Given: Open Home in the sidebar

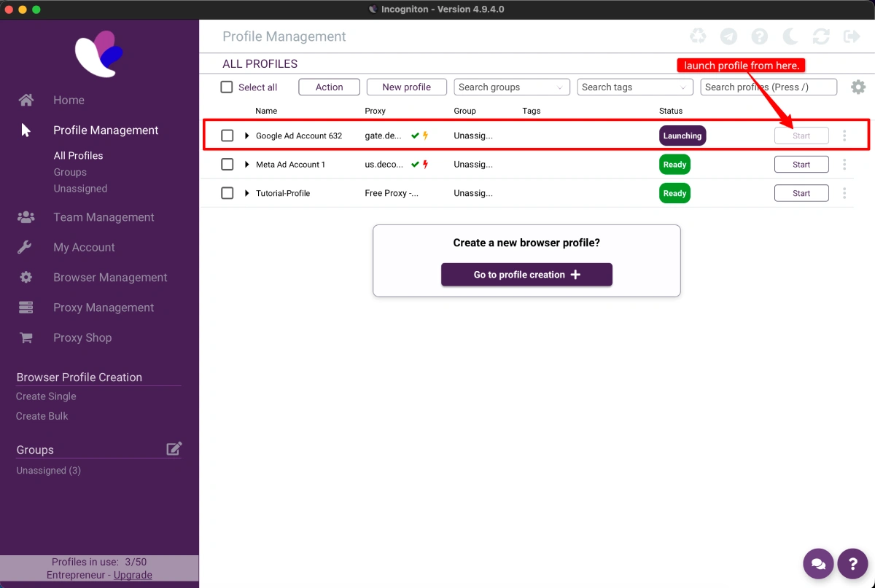Looking at the screenshot, I should pos(69,100).
